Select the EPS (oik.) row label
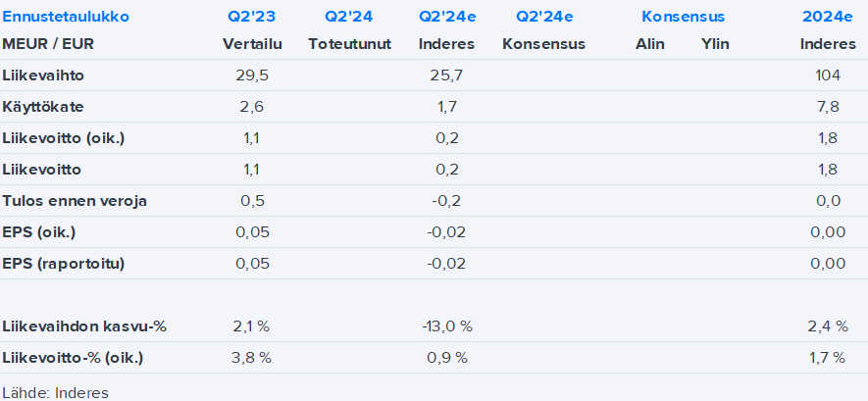Image resolution: width=868 pixels, height=401 pixels. point(38,232)
